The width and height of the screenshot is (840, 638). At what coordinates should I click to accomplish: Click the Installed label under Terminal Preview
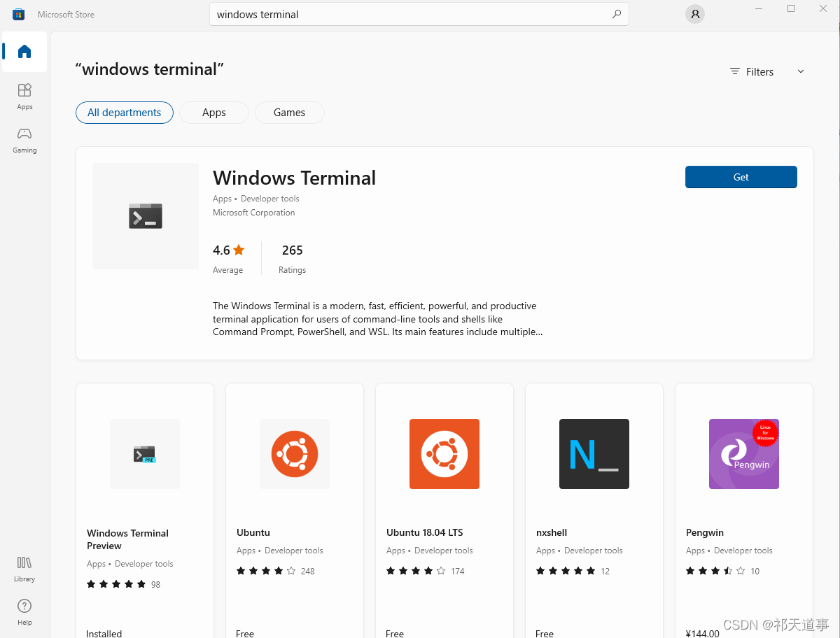coord(104,633)
